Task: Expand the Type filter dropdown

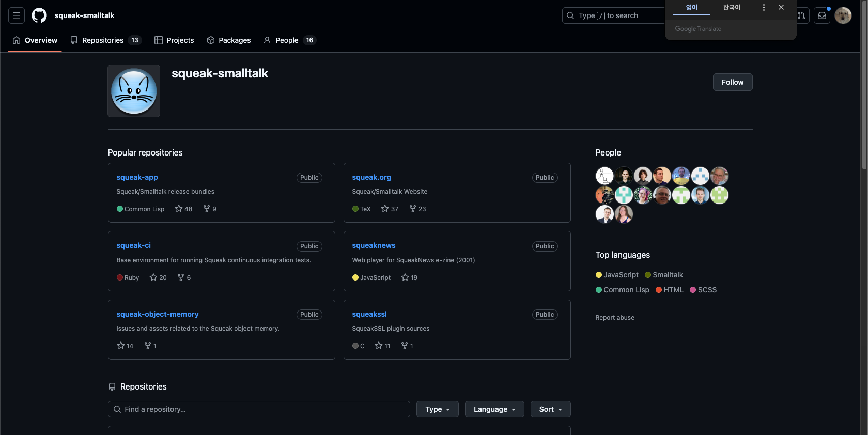Action: point(437,409)
